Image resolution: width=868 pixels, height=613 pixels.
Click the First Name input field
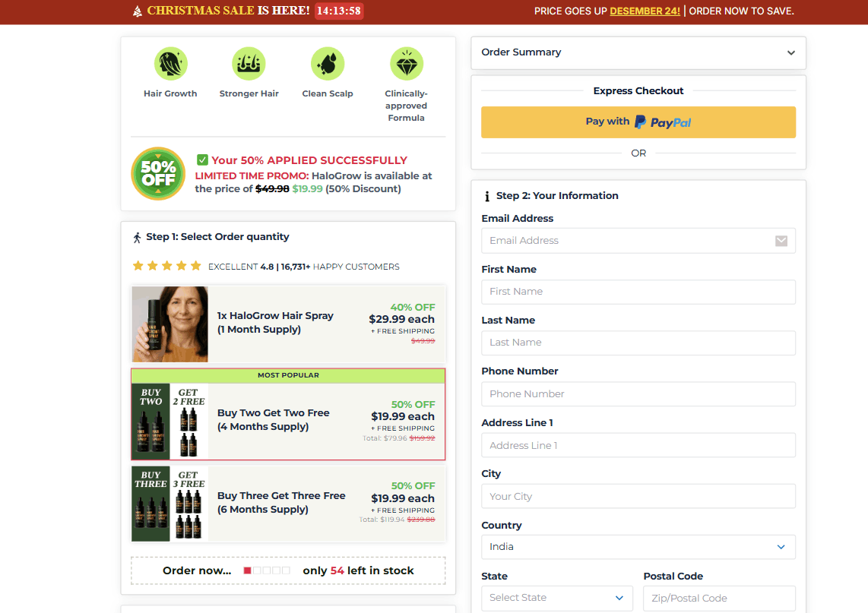638,292
